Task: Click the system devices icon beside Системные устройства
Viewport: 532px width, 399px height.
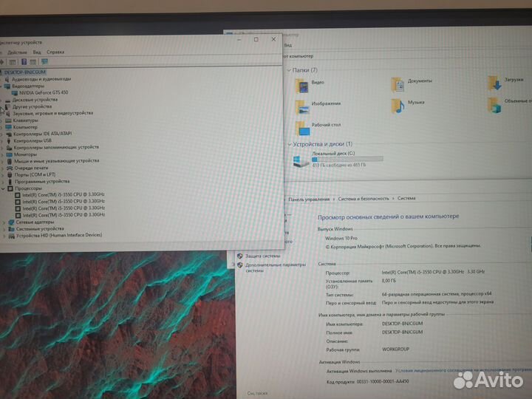Action: [x=12, y=229]
